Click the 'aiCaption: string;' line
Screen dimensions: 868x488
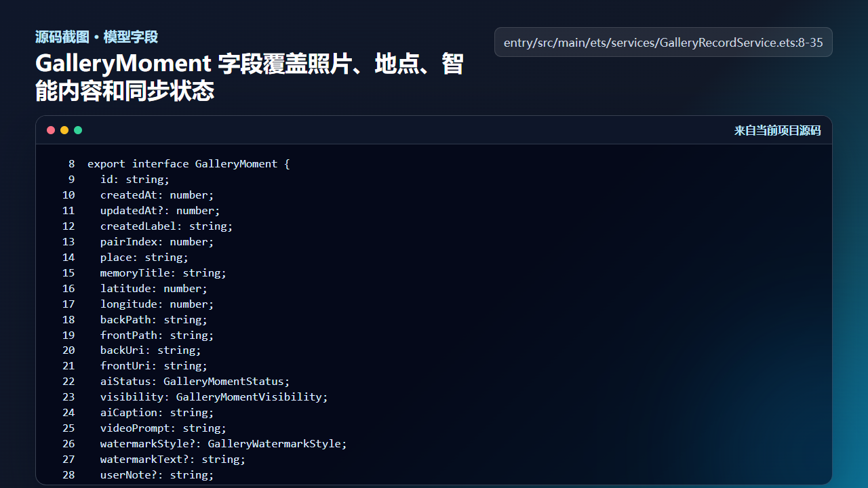[157, 413]
